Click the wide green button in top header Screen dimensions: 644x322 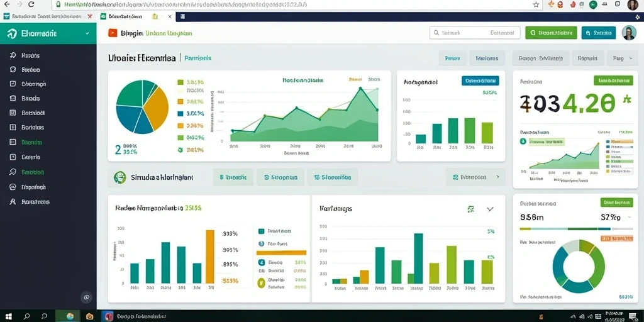[551, 33]
